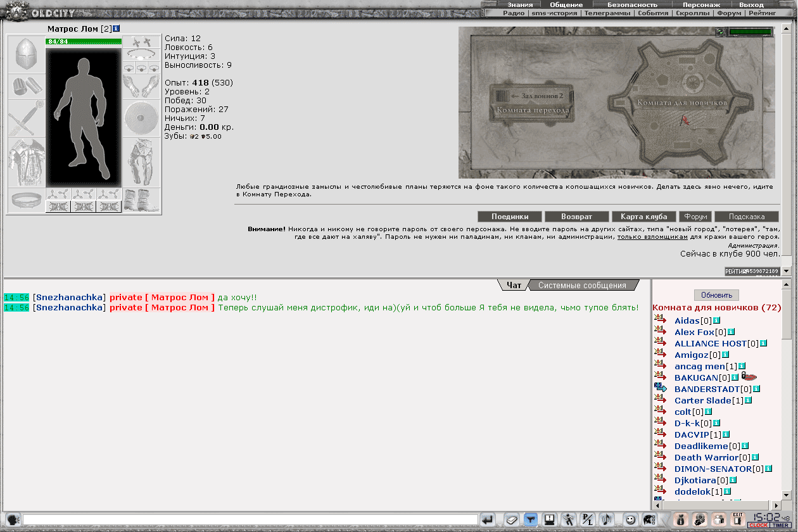Click the money bag info icon
This screenshot has height=532, width=798.
[x=681, y=520]
